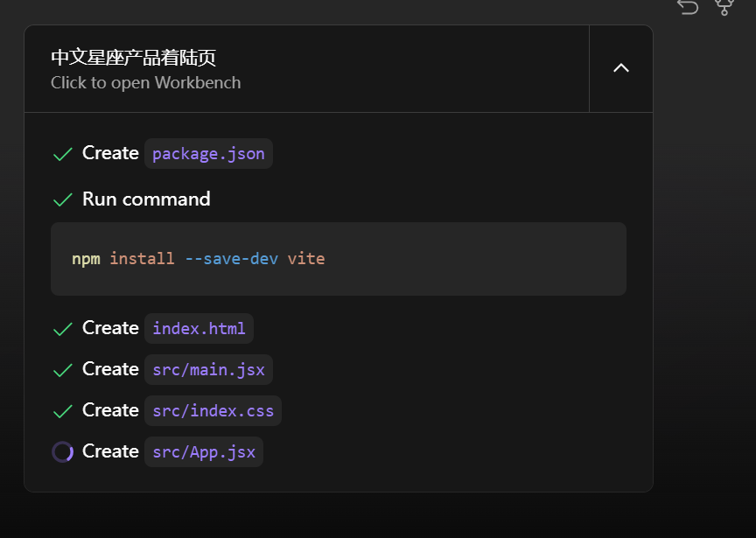Click the word vite in the command
Viewport: 756px width, 538px height.
[x=306, y=259]
